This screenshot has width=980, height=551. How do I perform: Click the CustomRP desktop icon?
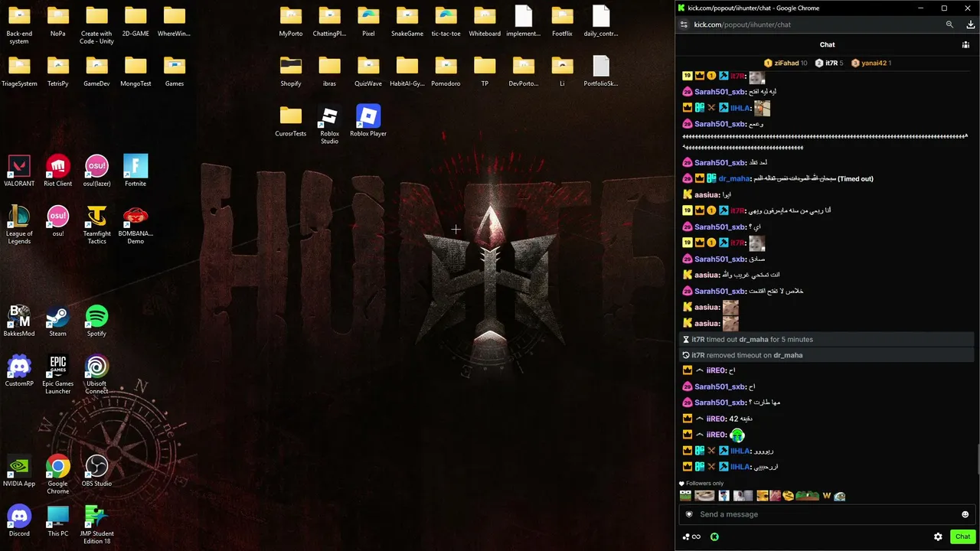19,371
